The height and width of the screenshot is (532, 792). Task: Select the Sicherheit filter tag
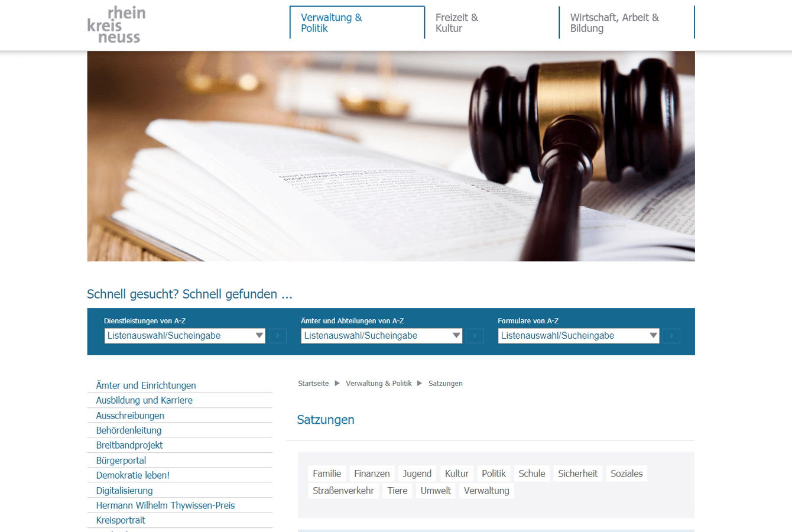[x=577, y=473]
